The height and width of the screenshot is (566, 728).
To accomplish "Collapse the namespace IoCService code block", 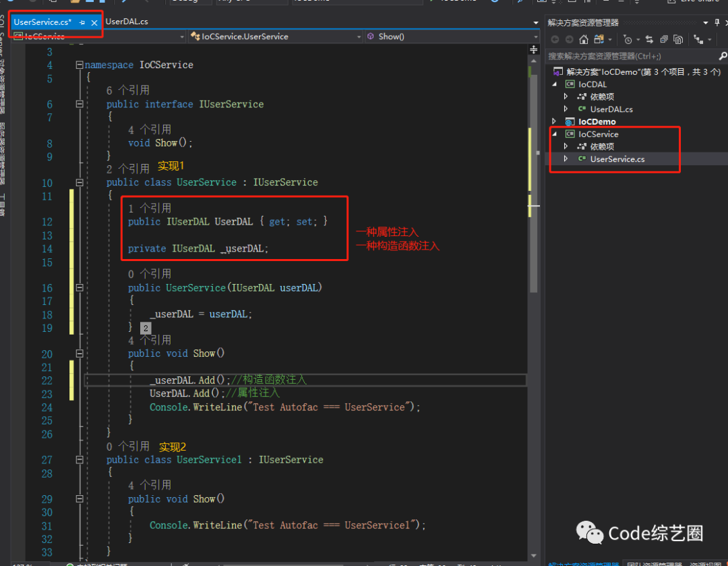I will 80,65.
